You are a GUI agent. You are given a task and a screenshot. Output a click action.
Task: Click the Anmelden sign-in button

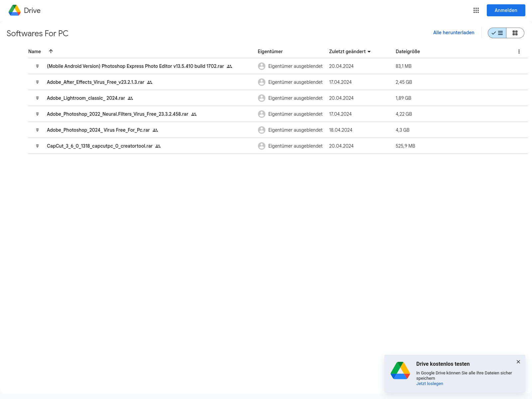point(506,10)
